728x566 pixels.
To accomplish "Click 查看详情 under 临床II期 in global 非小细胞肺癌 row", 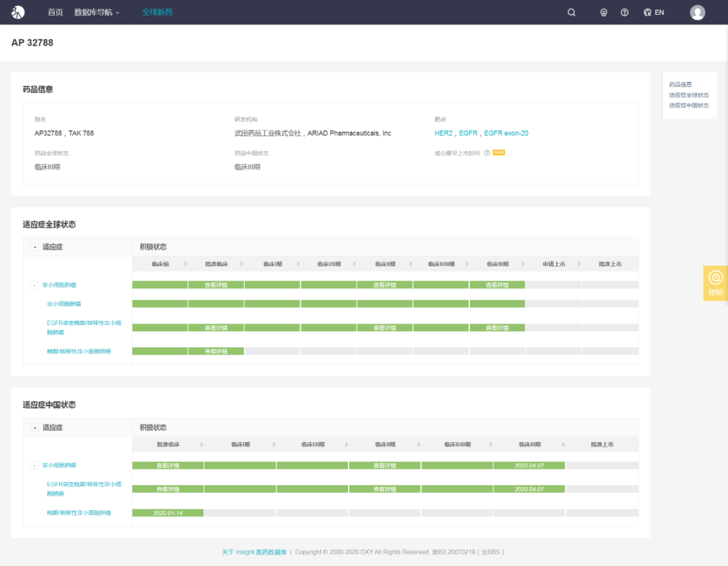I will coord(385,285).
